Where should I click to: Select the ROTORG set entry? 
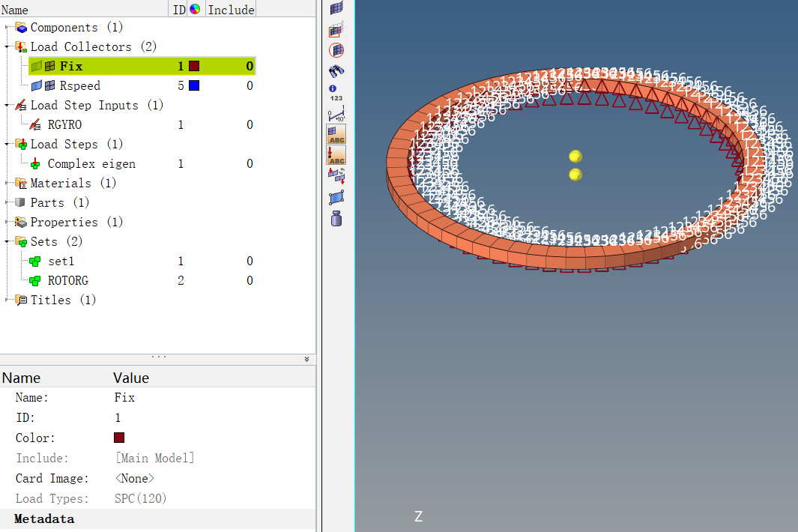[x=67, y=280]
